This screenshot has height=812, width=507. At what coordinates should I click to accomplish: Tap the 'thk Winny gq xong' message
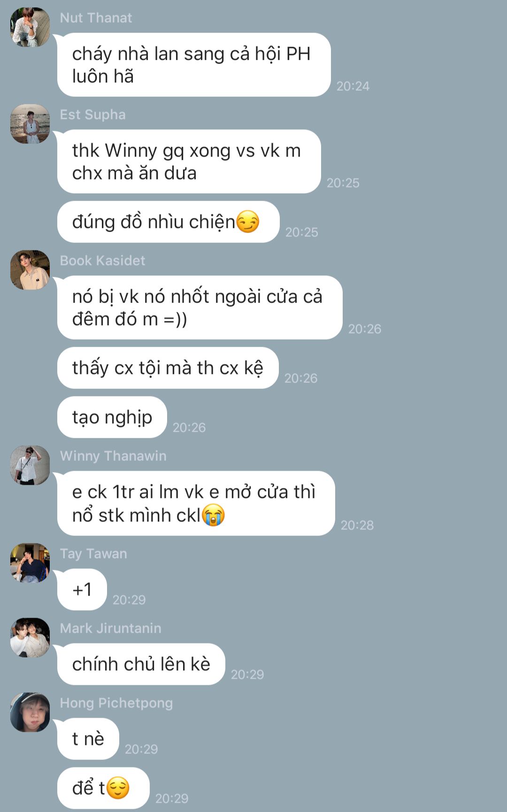pyautogui.click(x=189, y=162)
